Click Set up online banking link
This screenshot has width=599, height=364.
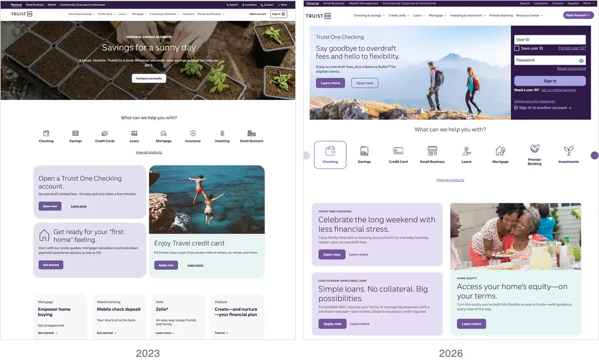558,90
